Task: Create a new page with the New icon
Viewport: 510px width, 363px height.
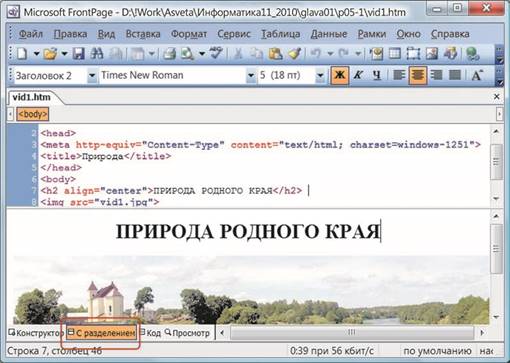Action: [x=22, y=53]
